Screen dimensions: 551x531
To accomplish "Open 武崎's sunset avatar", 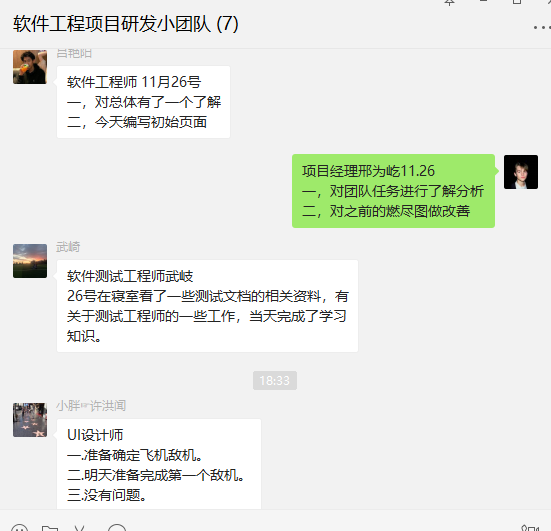I will [30, 261].
